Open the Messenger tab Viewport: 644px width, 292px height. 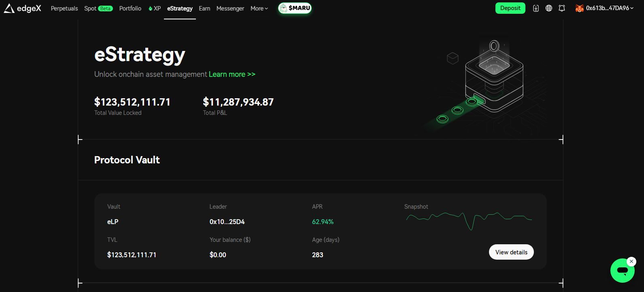(x=230, y=8)
